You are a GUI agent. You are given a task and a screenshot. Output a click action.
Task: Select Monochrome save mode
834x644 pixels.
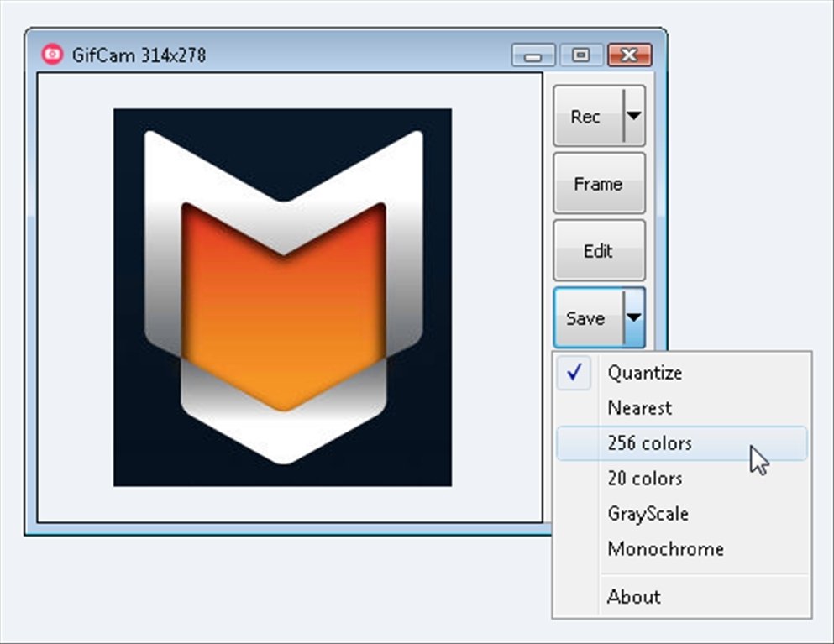coord(682,548)
